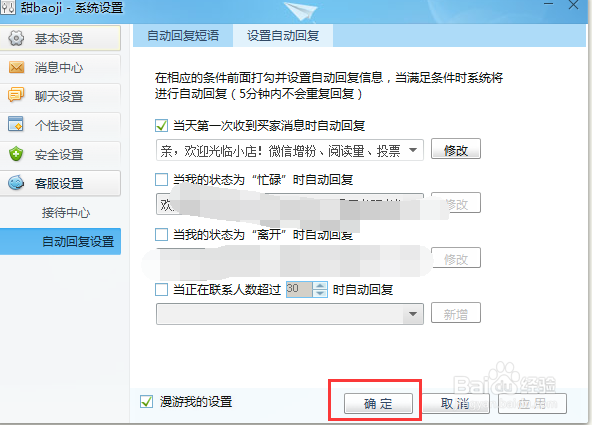Toggle the 漫游我的设置 checkbox

click(x=146, y=402)
